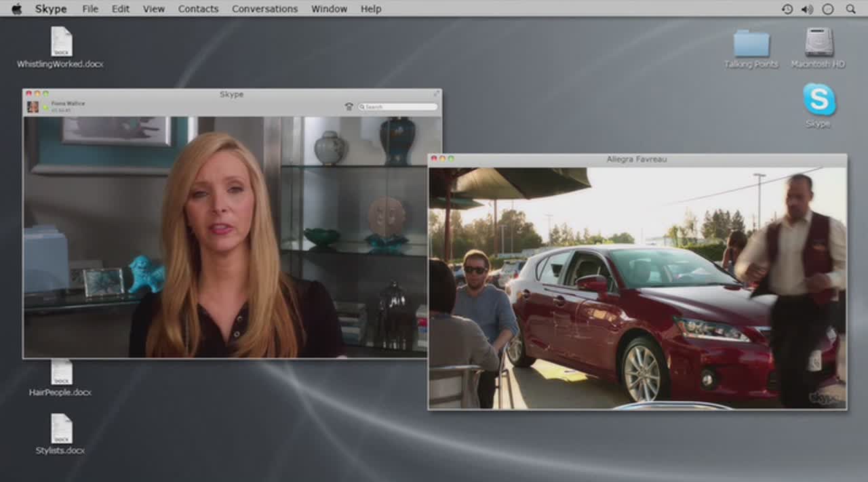The height and width of the screenshot is (482, 868).
Task: Open the Skype desktop icon
Action: [819, 100]
